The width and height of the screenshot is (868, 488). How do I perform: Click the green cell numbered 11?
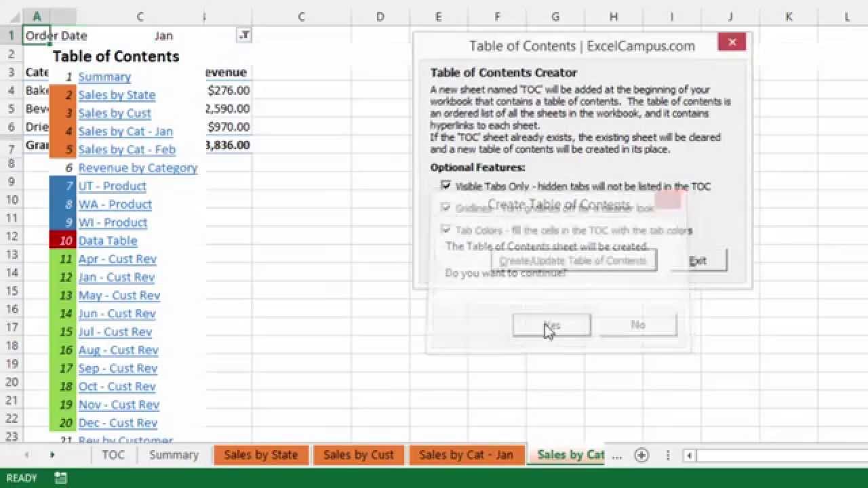(62, 259)
